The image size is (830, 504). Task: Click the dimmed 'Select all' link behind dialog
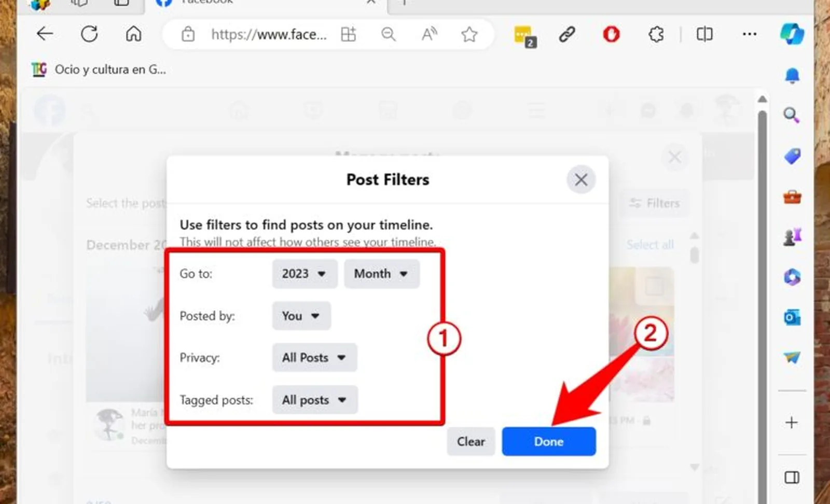pyautogui.click(x=650, y=245)
